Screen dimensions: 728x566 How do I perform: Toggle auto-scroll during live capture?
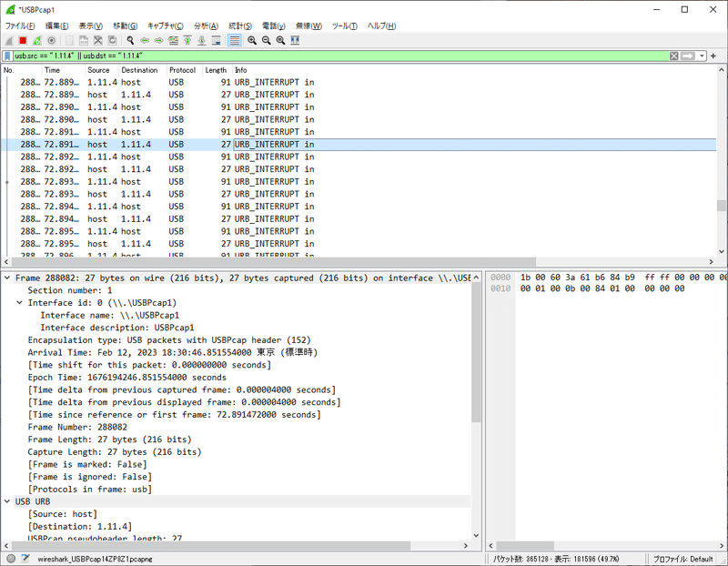(217, 41)
